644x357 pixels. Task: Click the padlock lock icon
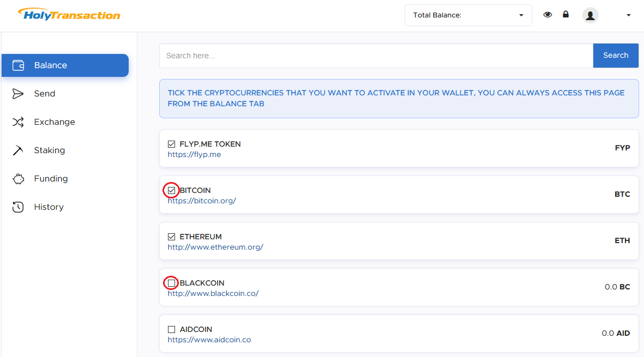point(565,14)
